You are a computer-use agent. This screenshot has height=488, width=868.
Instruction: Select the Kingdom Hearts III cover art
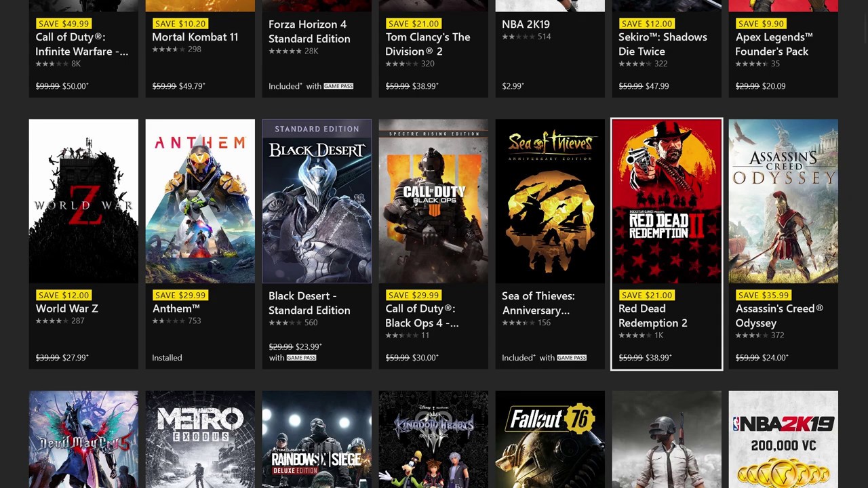tap(433, 439)
